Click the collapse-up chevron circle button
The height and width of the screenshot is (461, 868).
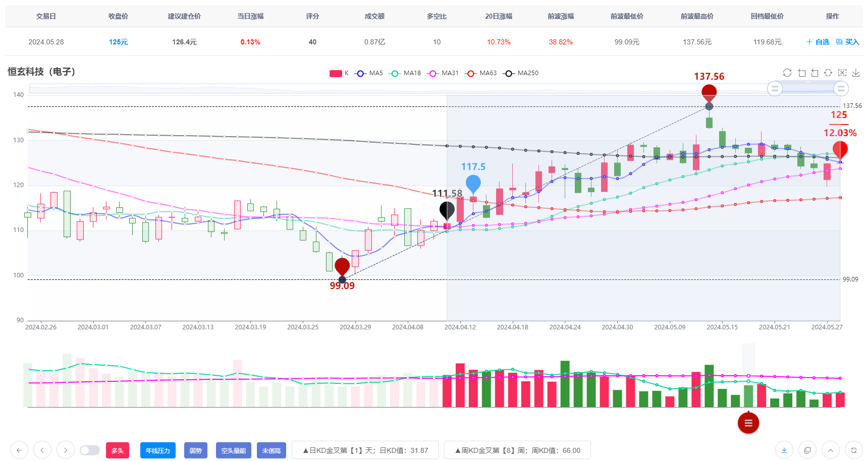click(831, 450)
